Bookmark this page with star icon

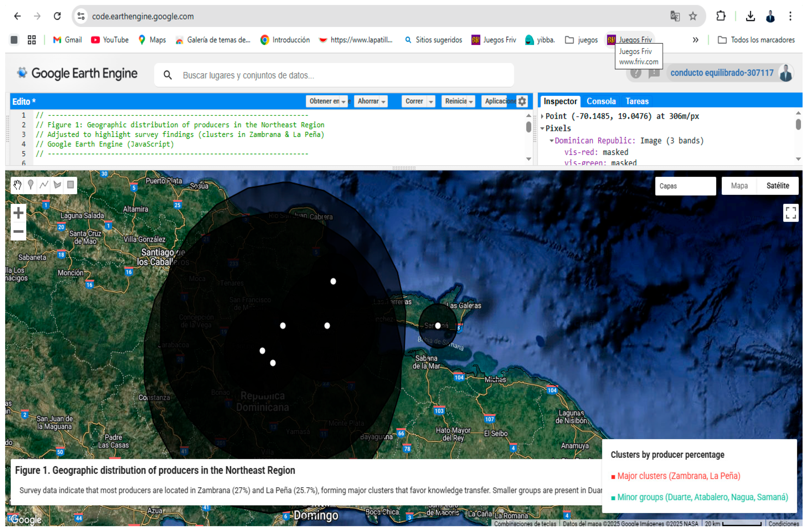pyautogui.click(x=692, y=16)
